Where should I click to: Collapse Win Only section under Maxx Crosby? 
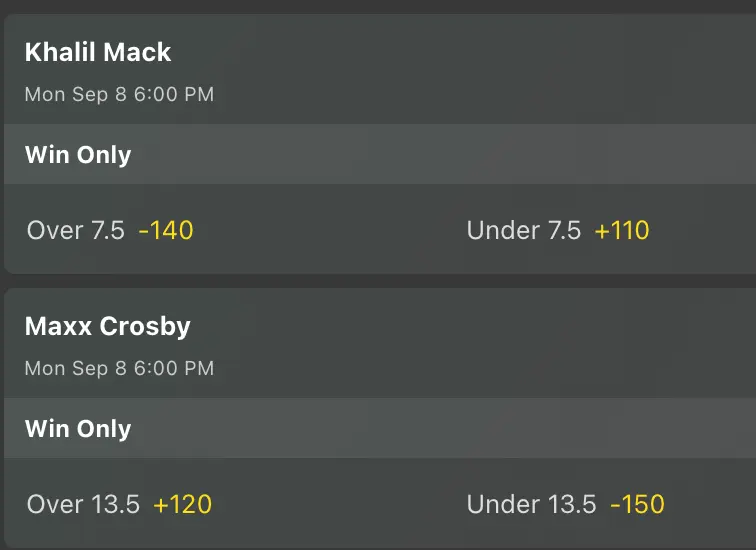pos(78,429)
